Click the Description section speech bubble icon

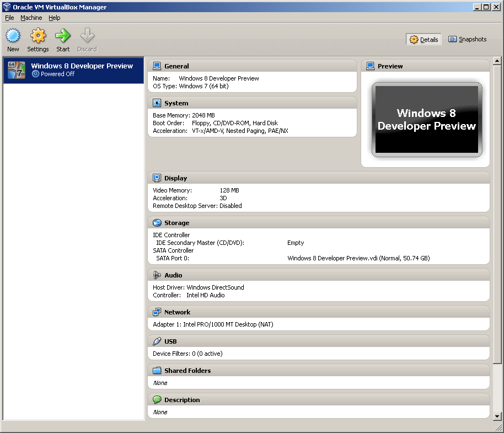157,399
